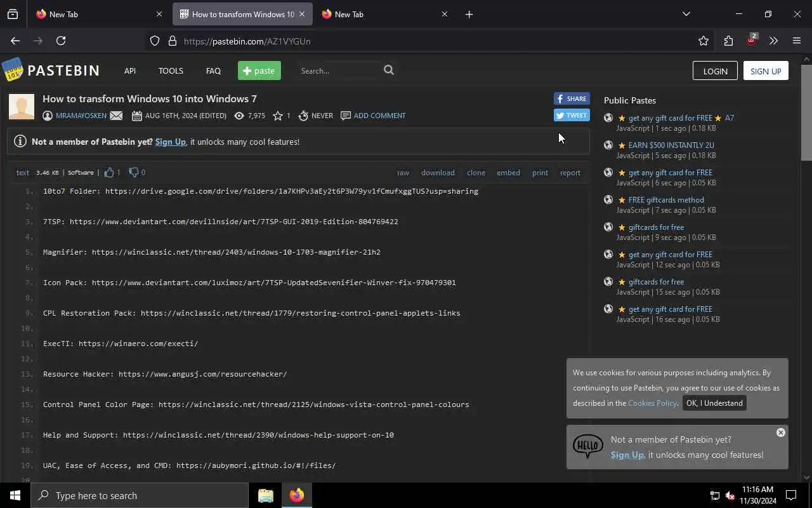Open the network icon in system tray
The image size is (812, 508).
click(714, 495)
